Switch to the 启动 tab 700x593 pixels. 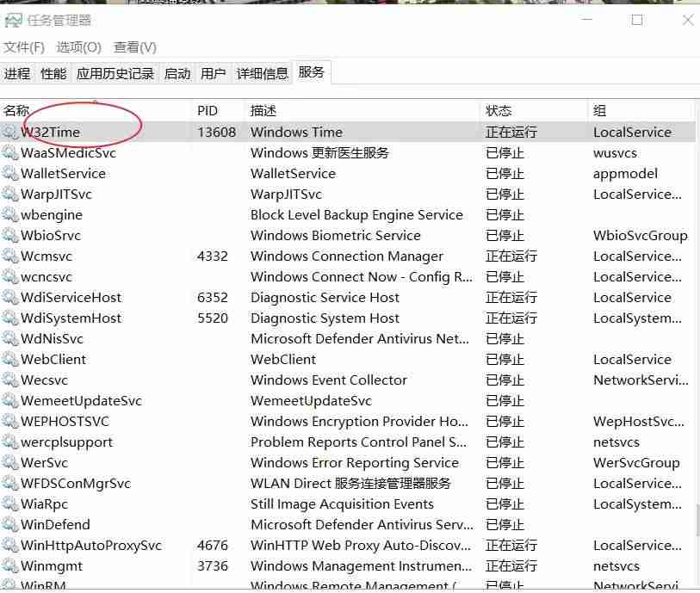click(177, 74)
